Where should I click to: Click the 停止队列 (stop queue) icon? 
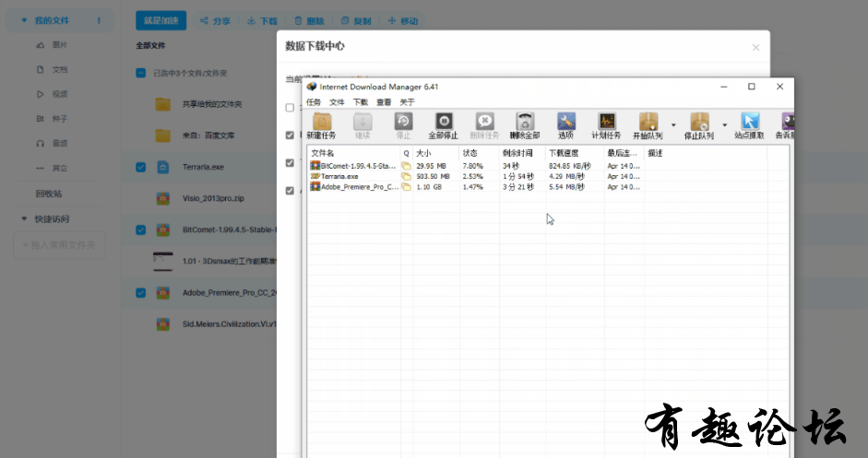tap(699, 121)
